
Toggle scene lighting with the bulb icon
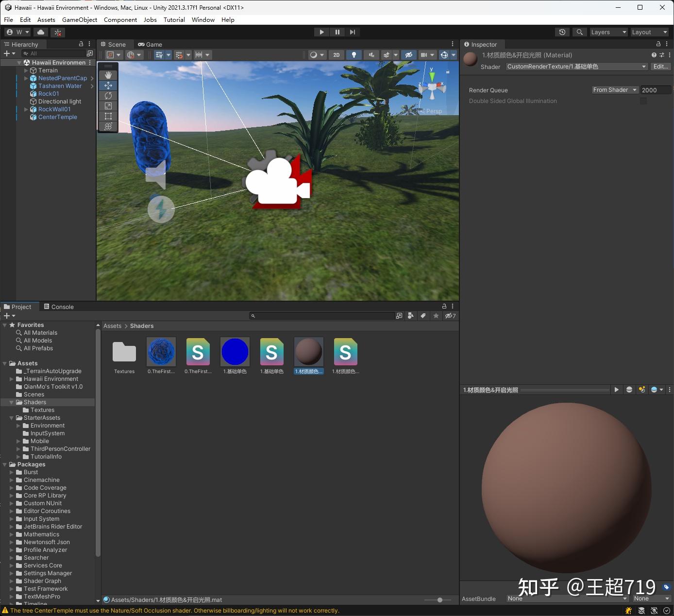(354, 55)
